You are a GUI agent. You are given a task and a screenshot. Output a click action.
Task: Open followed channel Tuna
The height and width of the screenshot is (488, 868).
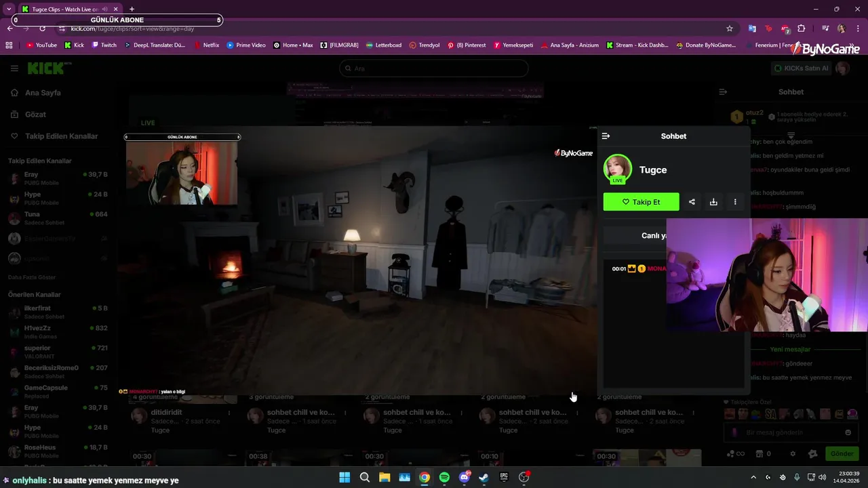coord(58,218)
